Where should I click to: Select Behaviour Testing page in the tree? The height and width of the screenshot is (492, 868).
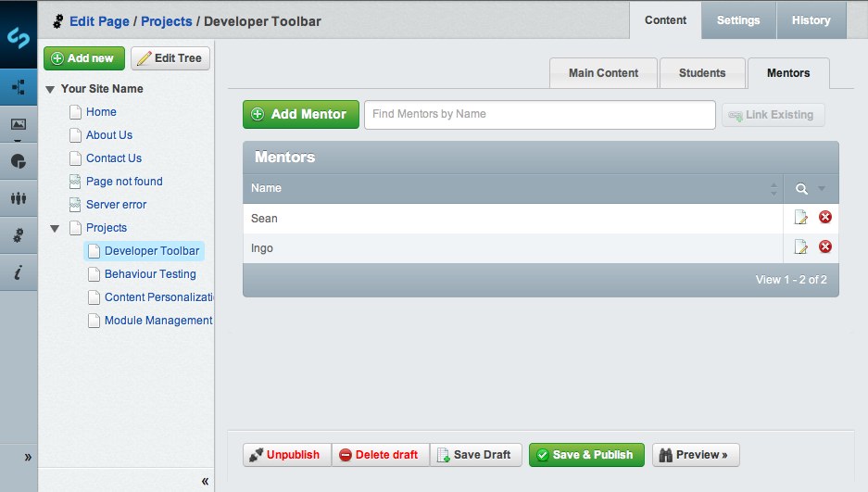pyautogui.click(x=150, y=274)
